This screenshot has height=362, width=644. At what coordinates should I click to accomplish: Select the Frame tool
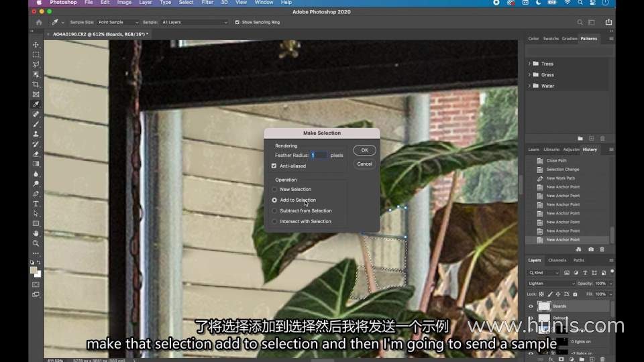36,95
